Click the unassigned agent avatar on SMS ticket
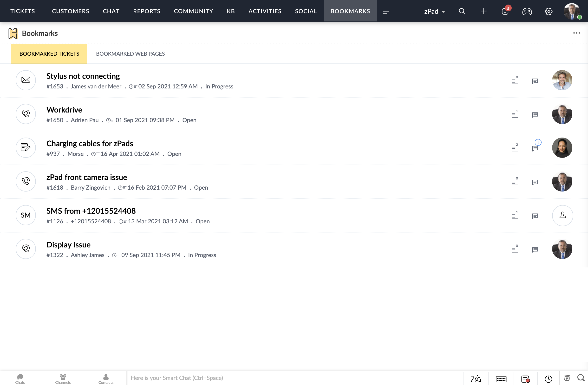Screen dimensions: 588x385 [562, 215]
